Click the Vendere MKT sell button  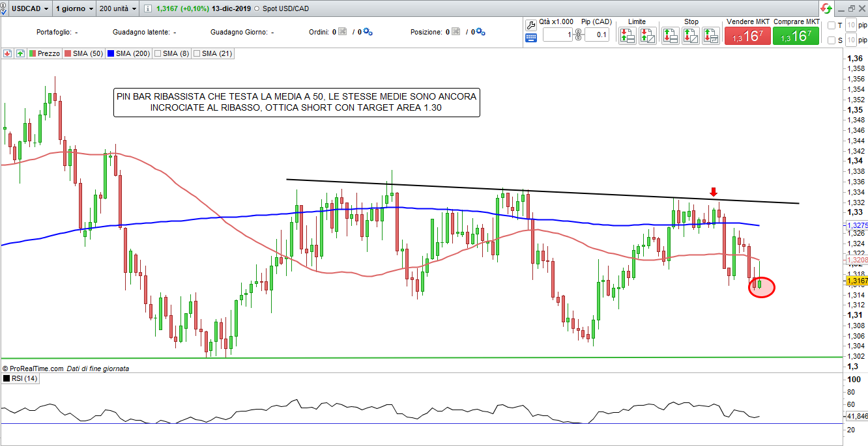[747, 36]
